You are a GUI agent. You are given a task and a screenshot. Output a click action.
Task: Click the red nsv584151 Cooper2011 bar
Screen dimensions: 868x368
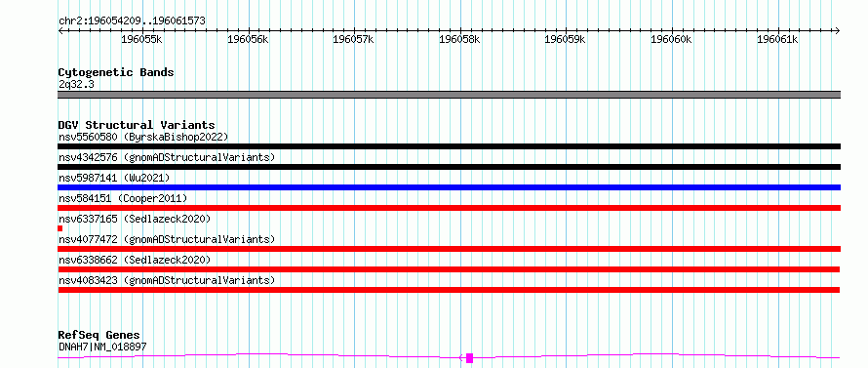[x=449, y=208]
